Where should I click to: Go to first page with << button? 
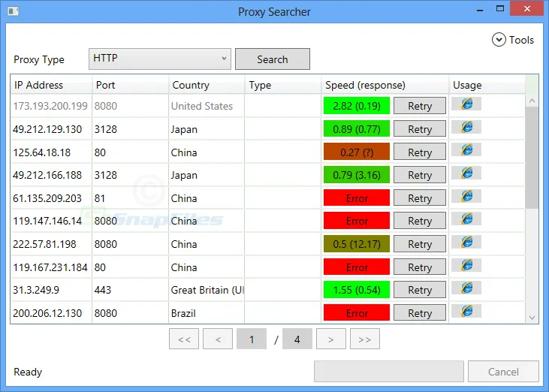[x=184, y=339]
